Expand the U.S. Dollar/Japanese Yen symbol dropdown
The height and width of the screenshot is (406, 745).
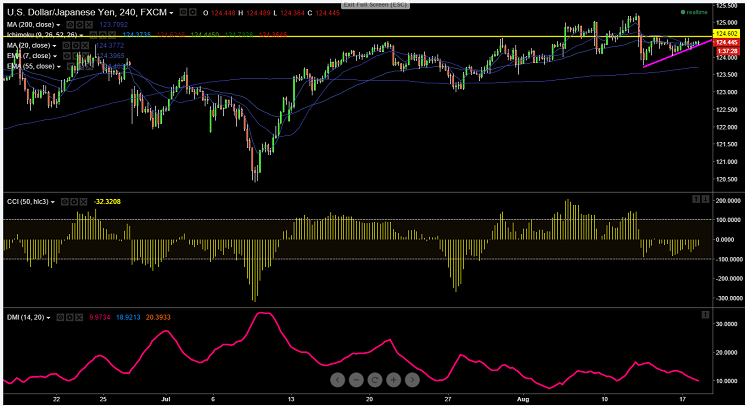click(x=171, y=12)
